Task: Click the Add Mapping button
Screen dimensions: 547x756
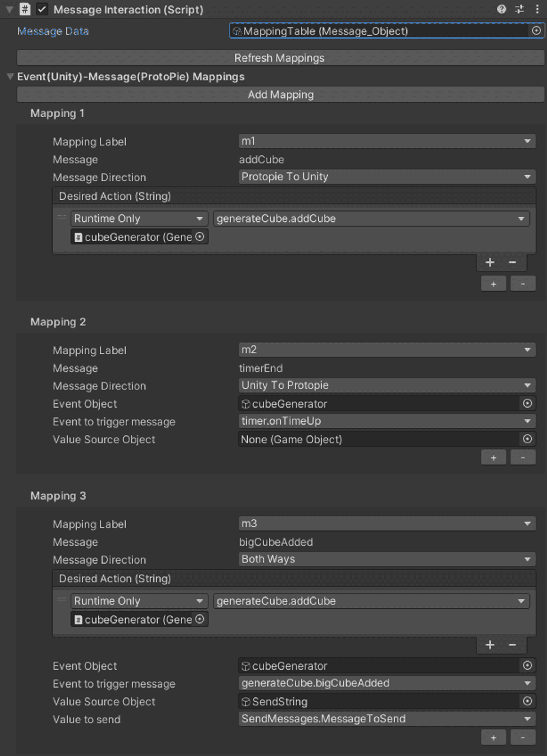Action: point(280,94)
